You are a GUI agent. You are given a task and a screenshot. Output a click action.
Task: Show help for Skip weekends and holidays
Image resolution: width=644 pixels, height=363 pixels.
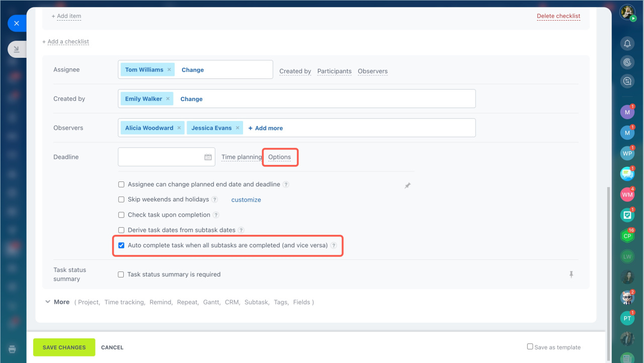215,200
